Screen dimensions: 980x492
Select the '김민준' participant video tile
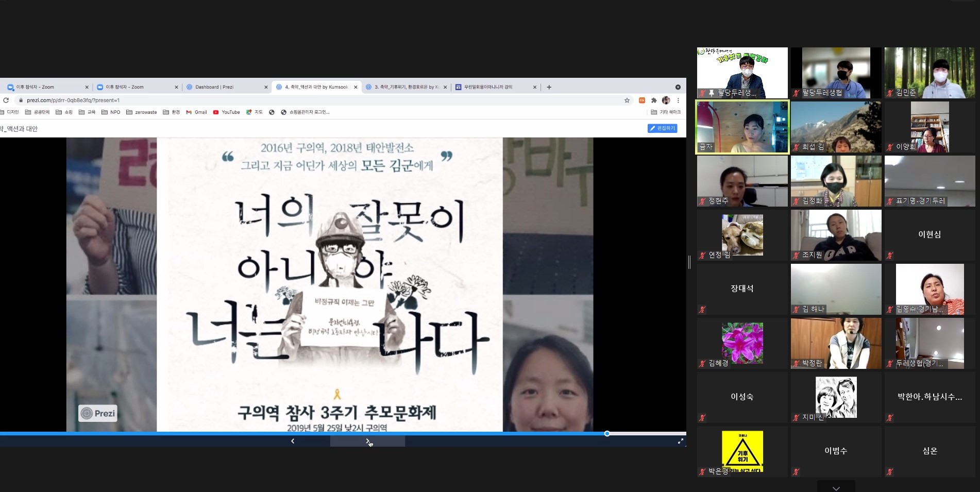[x=930, y=73]
